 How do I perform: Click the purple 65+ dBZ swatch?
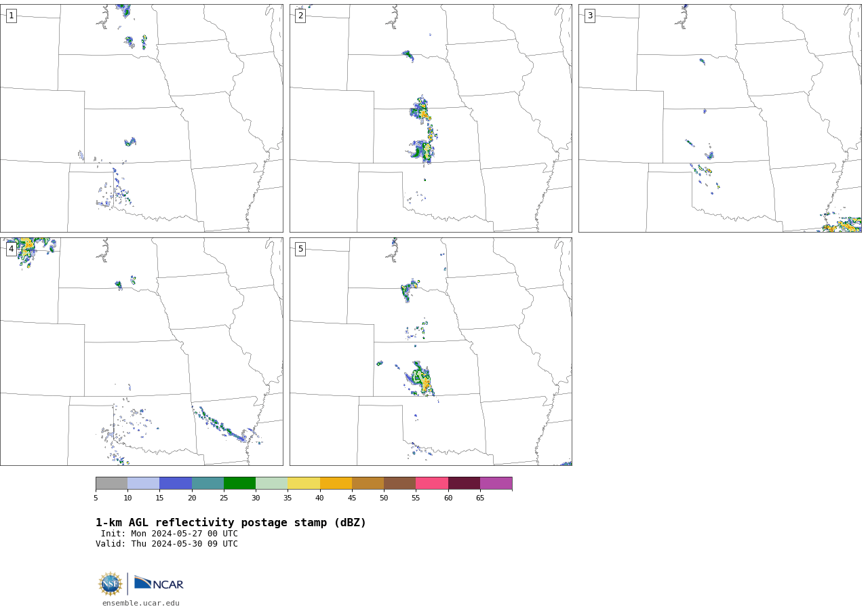pyautogui.click(x=496, y=484)
